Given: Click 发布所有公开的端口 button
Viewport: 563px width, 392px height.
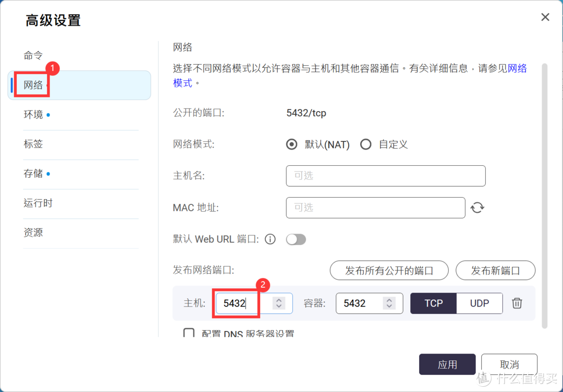Looking at the screenshot, I should click(389, 270).
